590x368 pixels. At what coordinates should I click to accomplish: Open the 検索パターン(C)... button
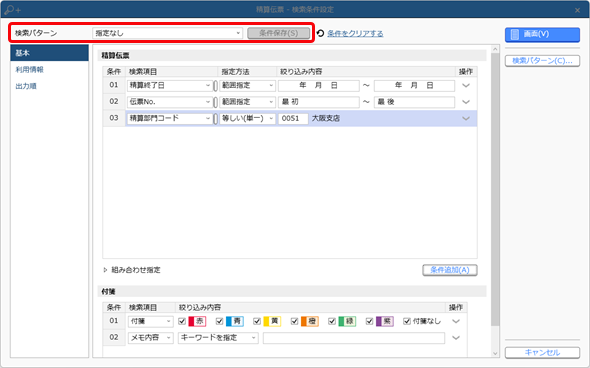pyautogui.click(x=542, y=61)
